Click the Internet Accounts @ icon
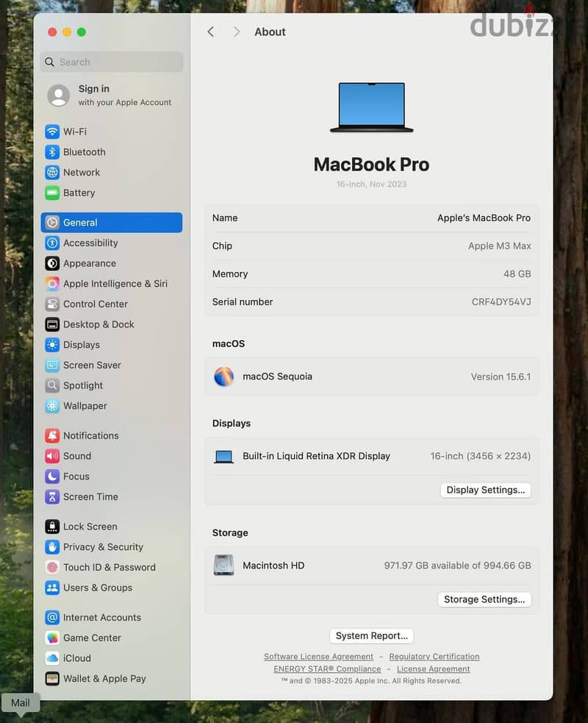The image size is (588, 723). coord(52,617)
